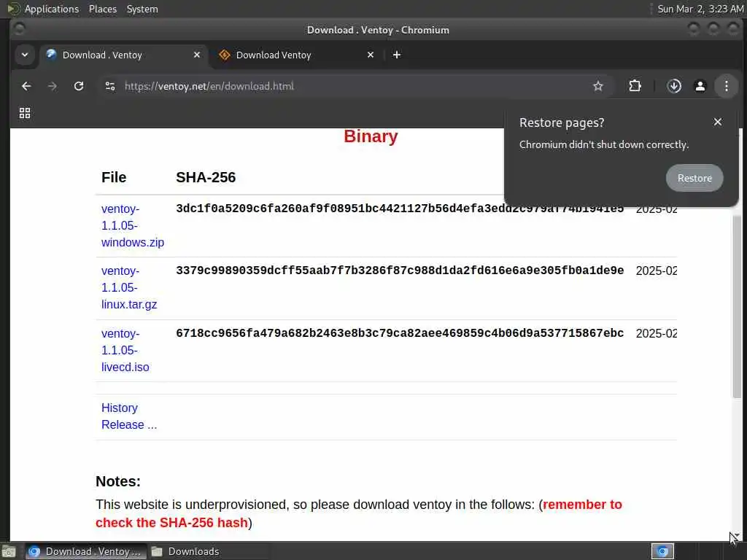
Task: Go back to the previous page
Action: (26, 86)
